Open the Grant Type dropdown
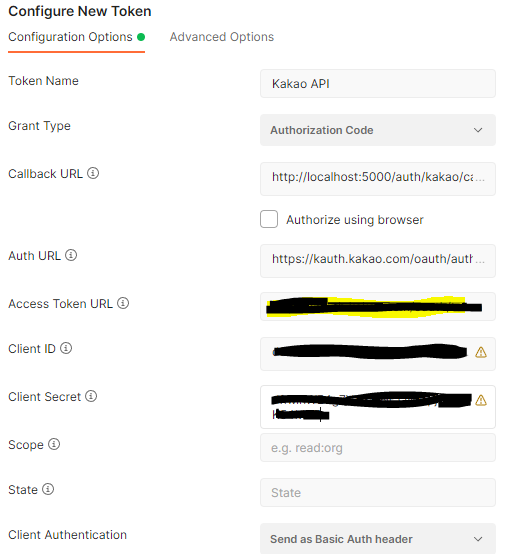This screenshot has width=509, height=554. tap(378, 130)
